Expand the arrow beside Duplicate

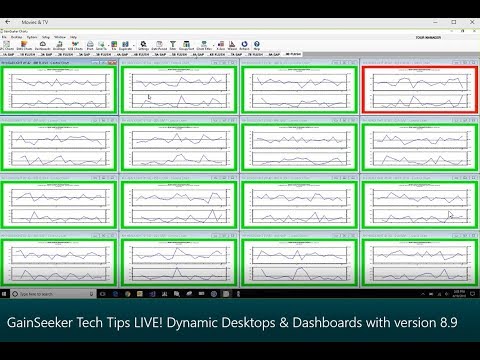click(x=134, y=45)
